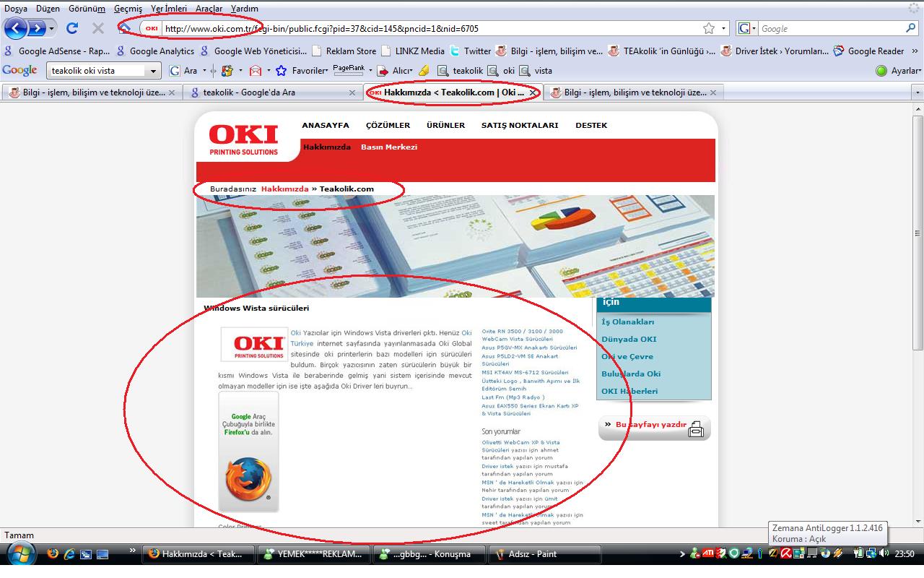Open the Yer İmleri menu

coord(169,9)
